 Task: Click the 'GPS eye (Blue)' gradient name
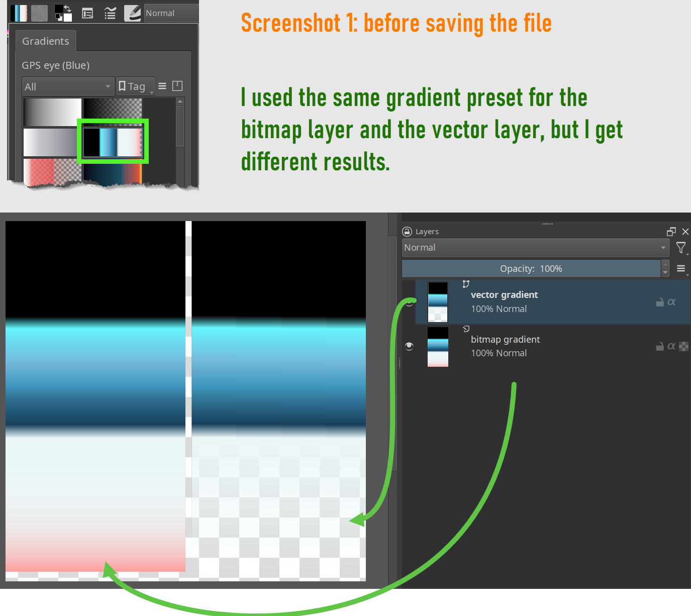click(x=56, y=65)
